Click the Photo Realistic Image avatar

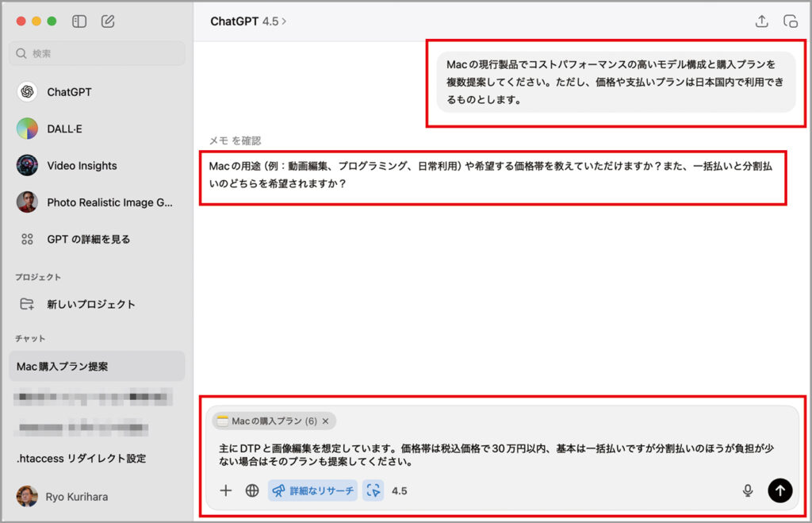pyautogui.click(x=27, y=202)
